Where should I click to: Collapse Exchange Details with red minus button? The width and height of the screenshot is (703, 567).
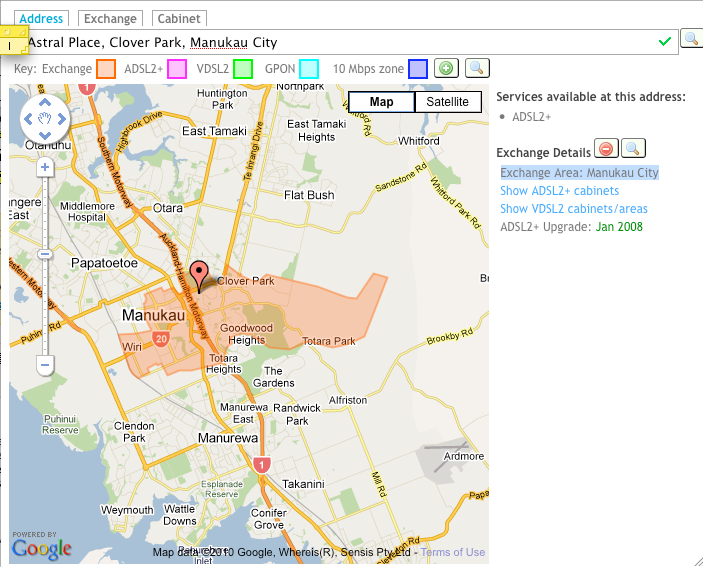pos(606,148)
